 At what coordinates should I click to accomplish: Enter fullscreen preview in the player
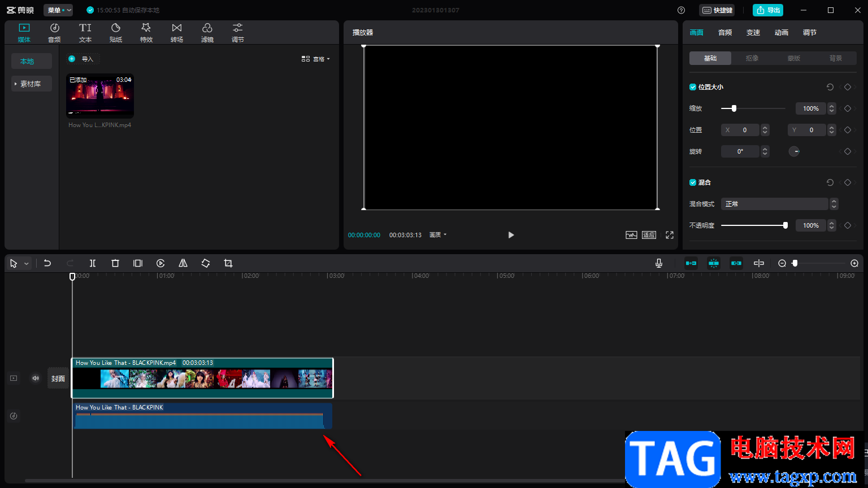coord(670,235)
